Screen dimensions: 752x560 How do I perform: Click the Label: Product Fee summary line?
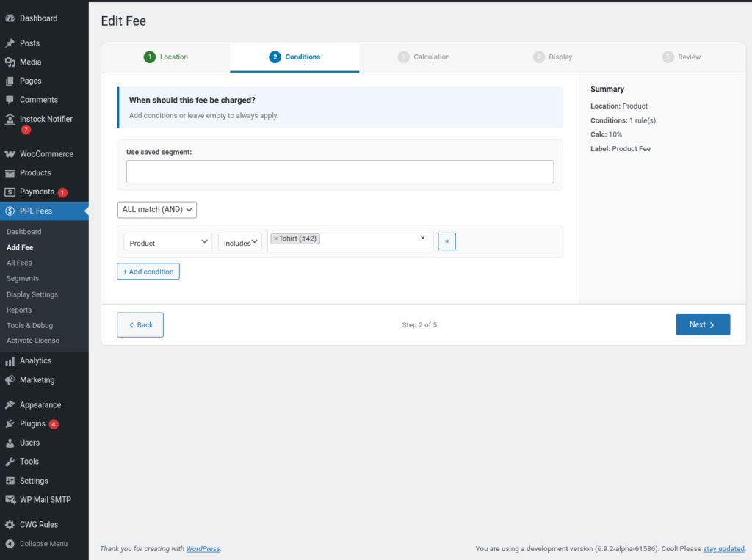pyautogui.click(x=621, y=149)
